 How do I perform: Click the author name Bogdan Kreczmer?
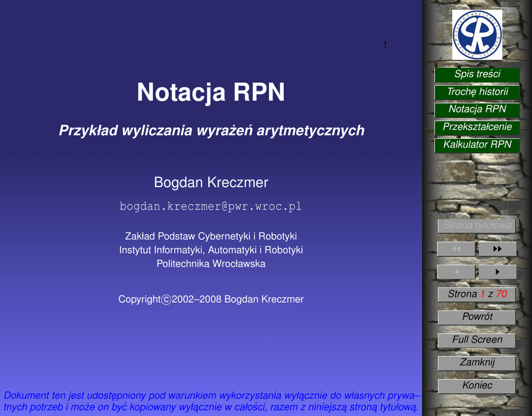(210, 183)
